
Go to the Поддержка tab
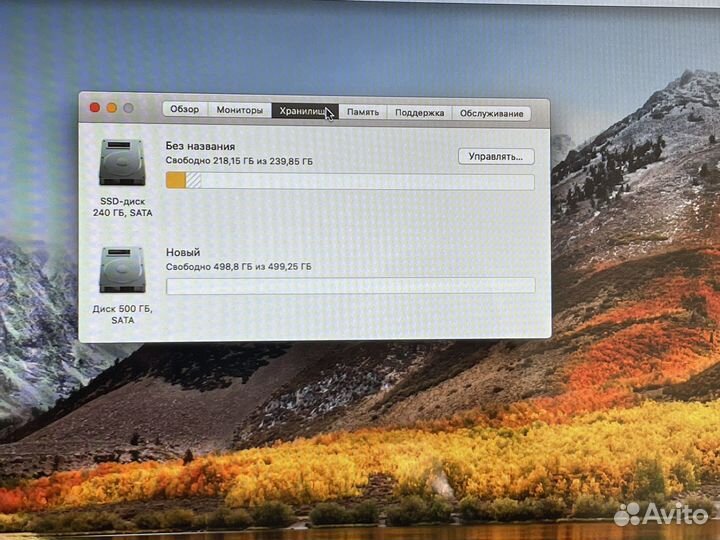pos(419,113)
